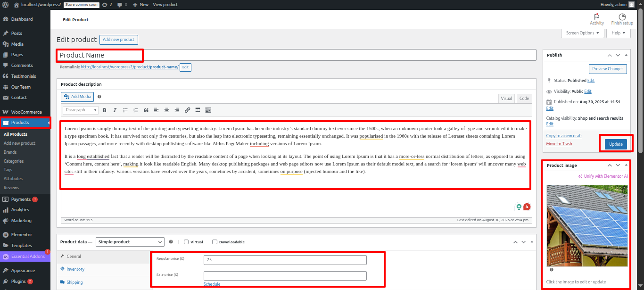Switch to the Code editor tab

tap(524, 99)
